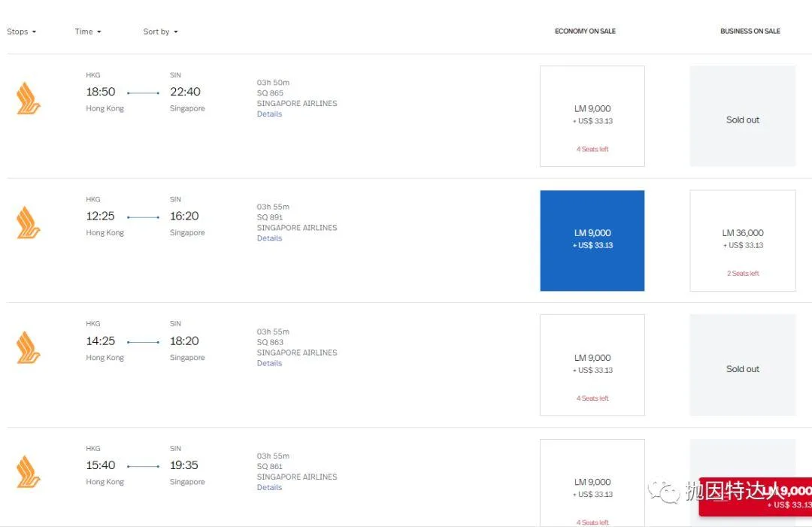The image size is (812, 527).
Task: Open the Stops filter dropdown
Action: pos(20,32)
